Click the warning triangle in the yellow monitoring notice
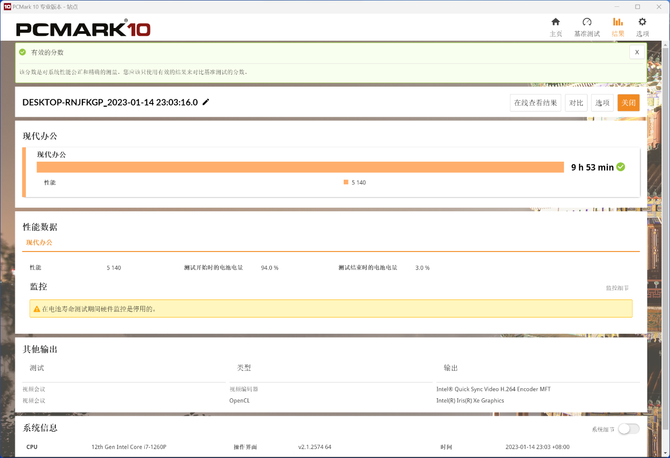The height and width of the screenshot is (458, 670). tap(37, 309)
